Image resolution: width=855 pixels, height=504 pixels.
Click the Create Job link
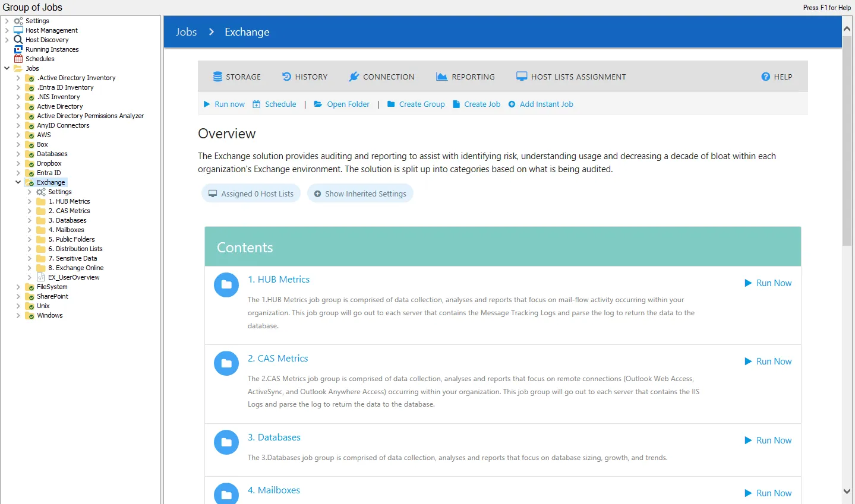477,104
